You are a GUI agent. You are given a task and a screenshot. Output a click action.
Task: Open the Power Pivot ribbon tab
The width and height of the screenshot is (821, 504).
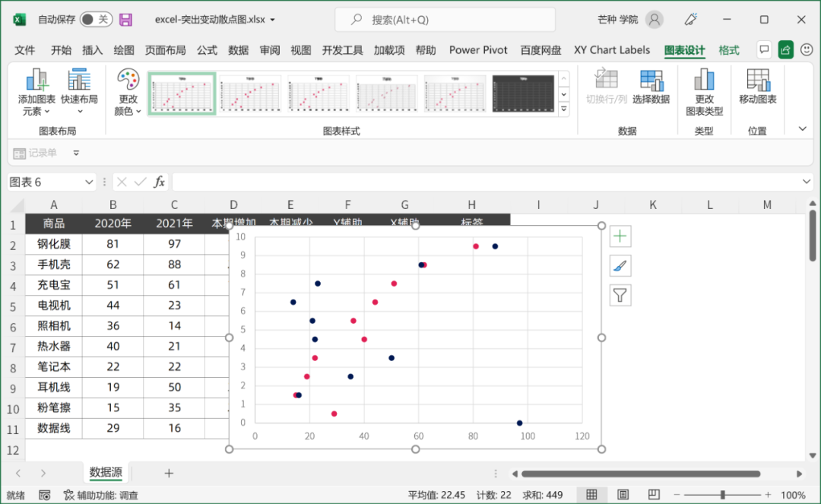(478, 50)
